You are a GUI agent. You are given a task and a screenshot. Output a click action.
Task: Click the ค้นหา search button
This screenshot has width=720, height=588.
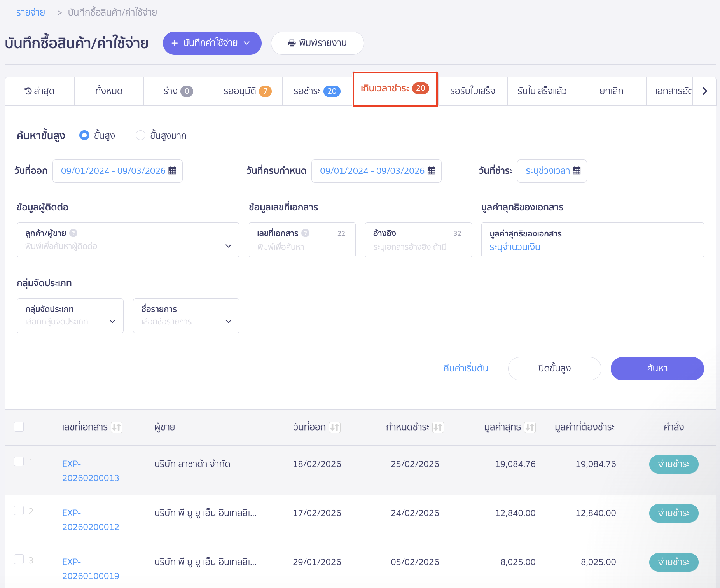(657, 368)
